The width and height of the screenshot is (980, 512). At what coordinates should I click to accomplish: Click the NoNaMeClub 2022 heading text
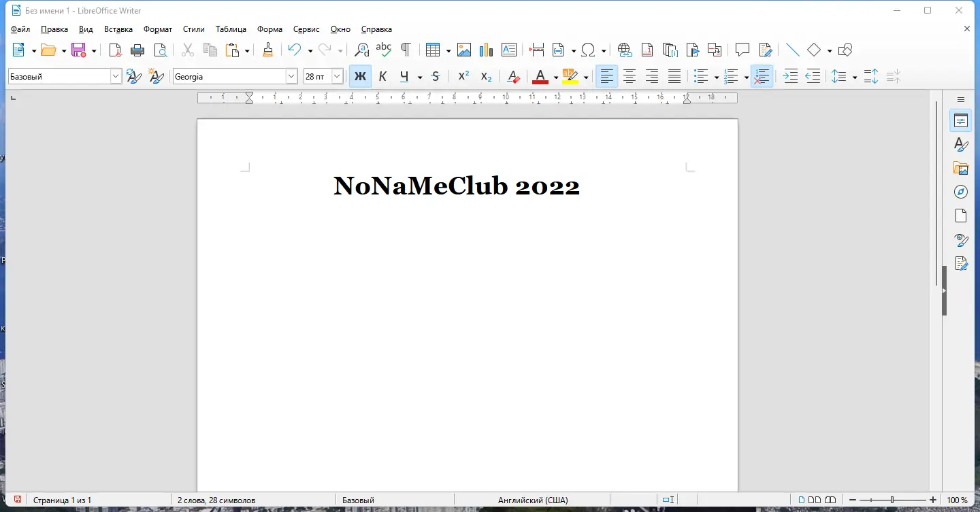(457, 186)
